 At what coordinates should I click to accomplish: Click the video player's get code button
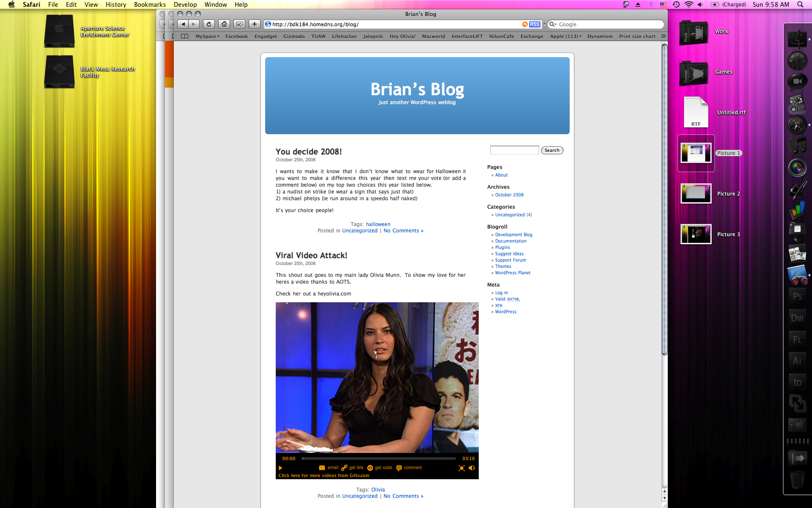coord(379,468)
